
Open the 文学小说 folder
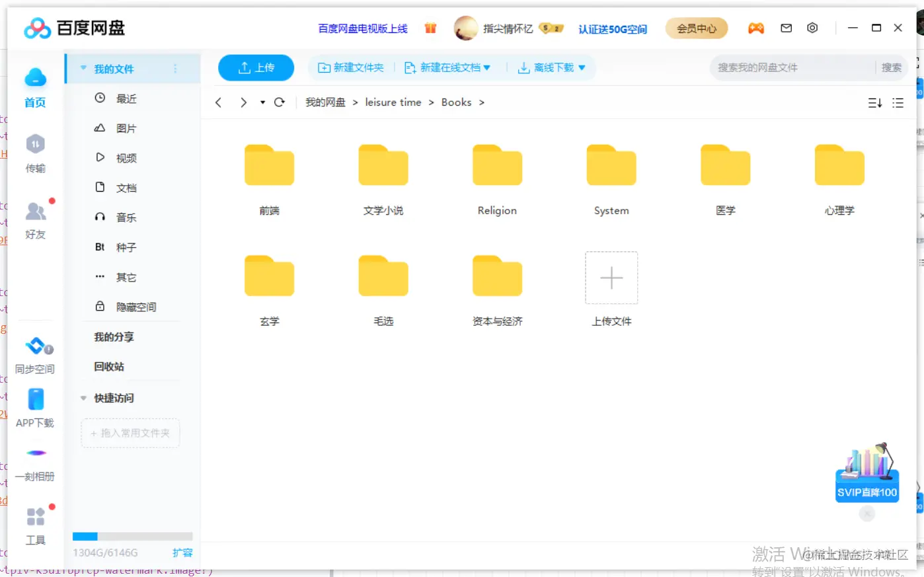coord(383,180)
